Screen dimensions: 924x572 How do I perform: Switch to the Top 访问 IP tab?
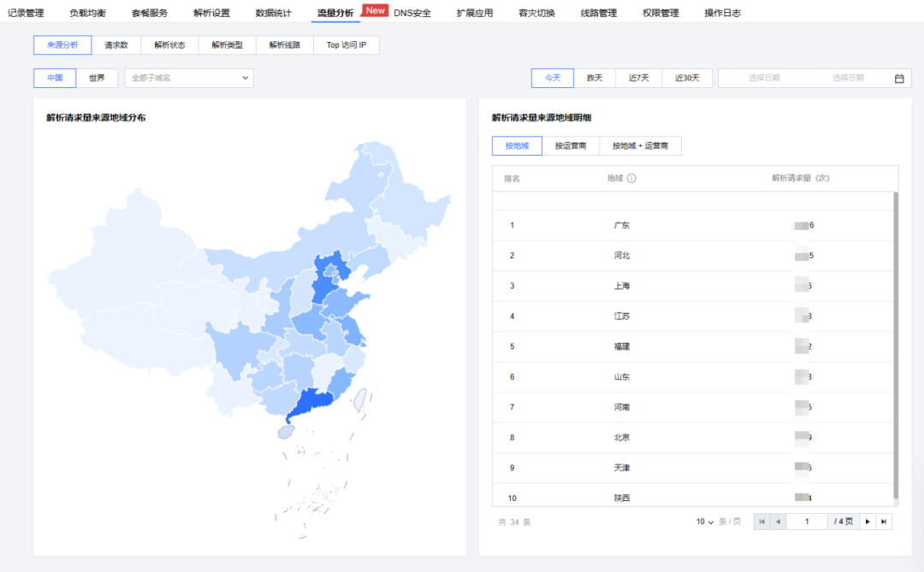[x=346, y=44]
